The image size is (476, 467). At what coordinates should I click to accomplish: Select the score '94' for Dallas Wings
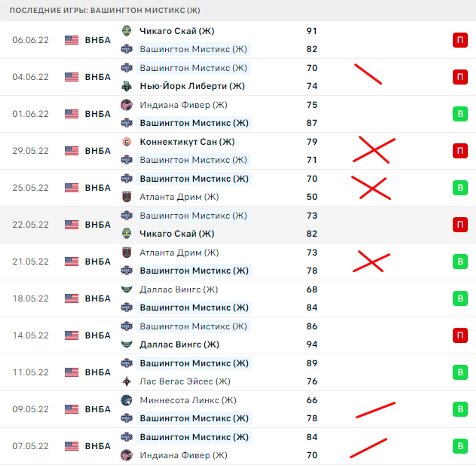click(312, 345)
